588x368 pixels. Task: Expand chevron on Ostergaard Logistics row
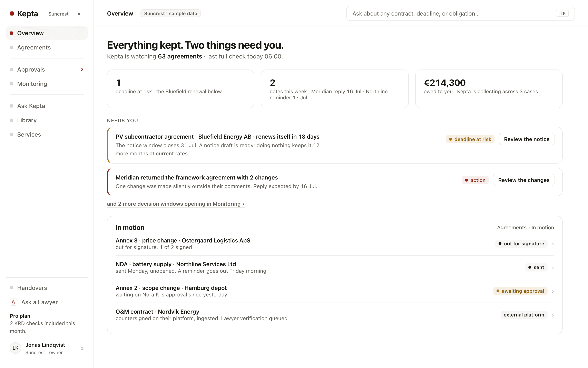coord(553,244)
